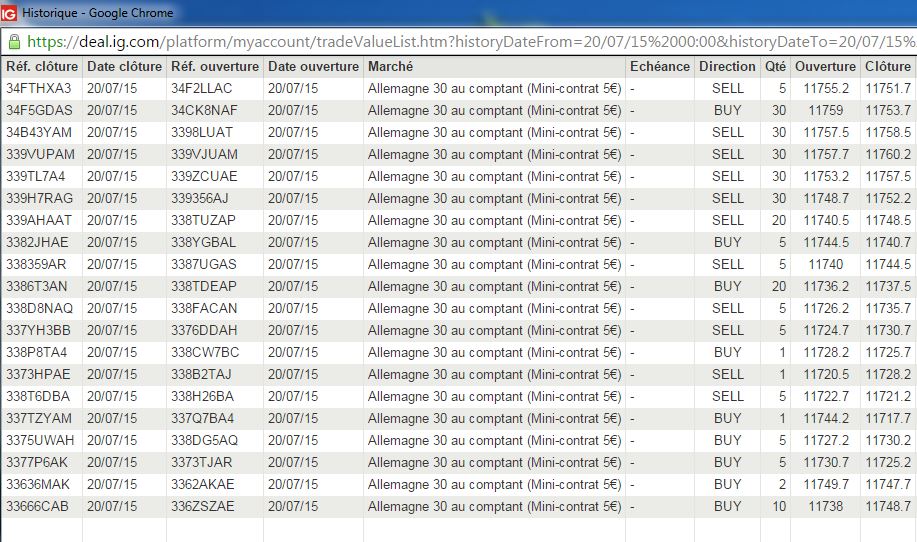Click closing price 11717.7
Screen dimensions: 917x542
pos(888,418)
